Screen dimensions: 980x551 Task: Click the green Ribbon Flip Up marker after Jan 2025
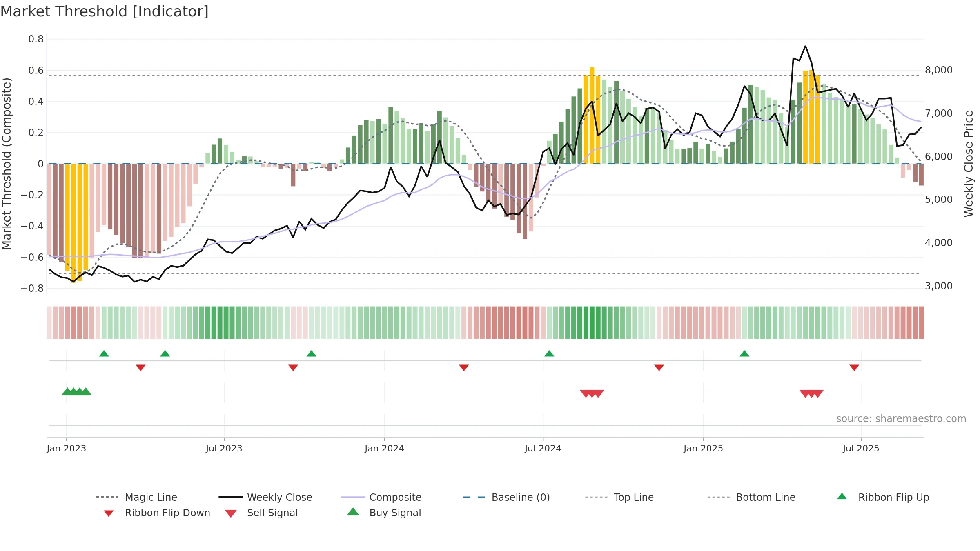744,353
